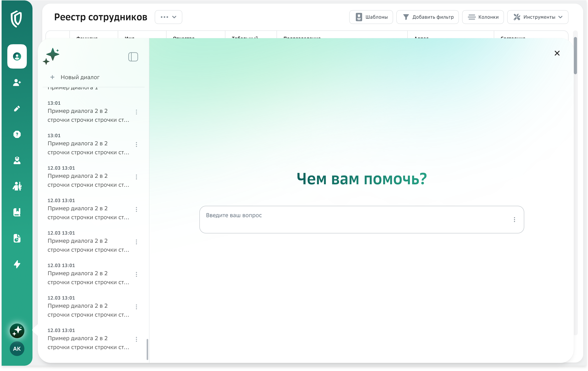Image resolution: width=588 pixels, height=371 pixels.
Task: Open the question mark help icon
Action: tap(17, 135)
